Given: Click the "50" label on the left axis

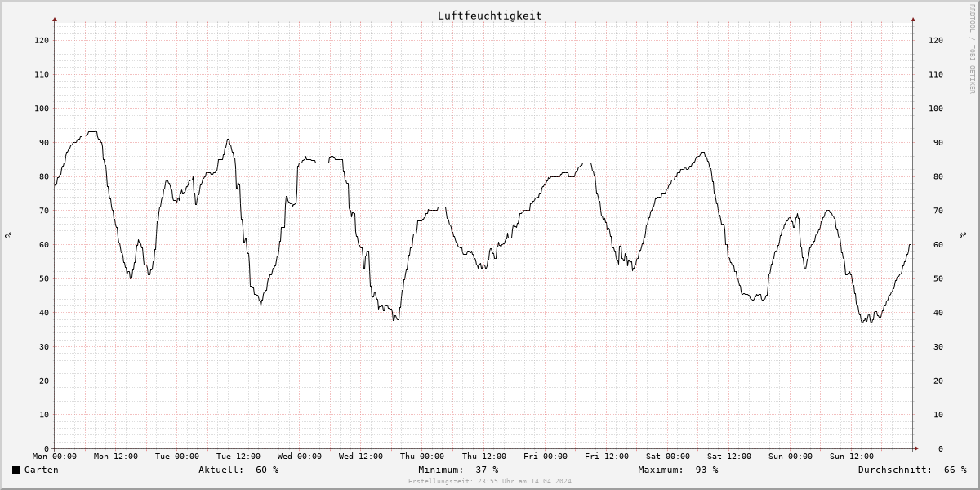Looking at the screenshot, I should pos(45,278).
